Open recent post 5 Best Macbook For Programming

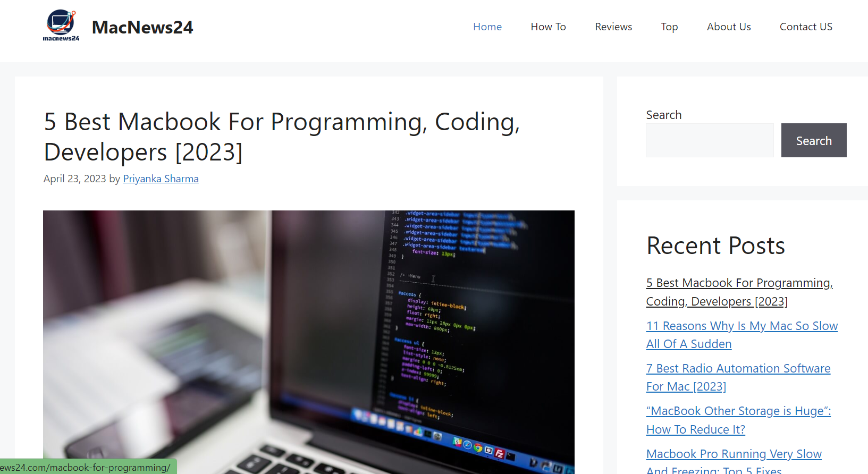pyautogui.click(x=739, y=292)
